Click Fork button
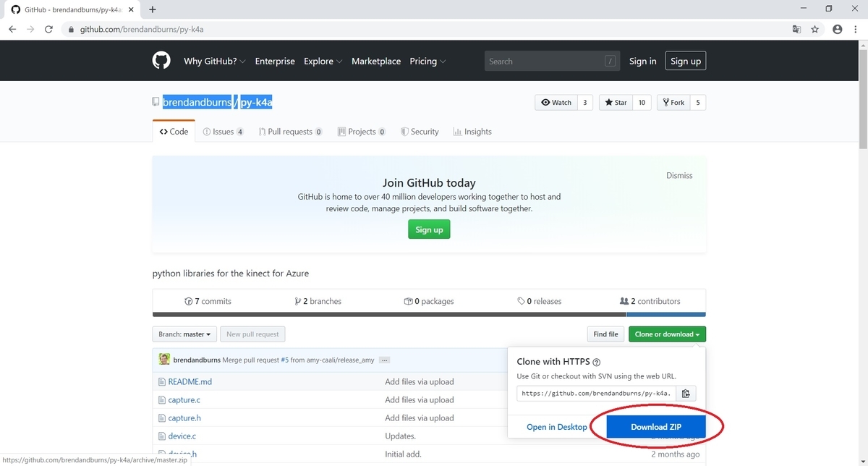This screenshot has height=466, width=868. (673, 103)
